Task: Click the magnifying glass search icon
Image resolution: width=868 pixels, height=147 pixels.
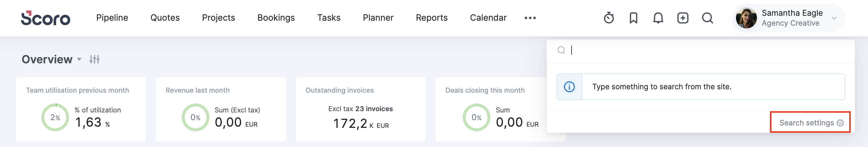Action: pyautogui.click(x=707, y=18)
